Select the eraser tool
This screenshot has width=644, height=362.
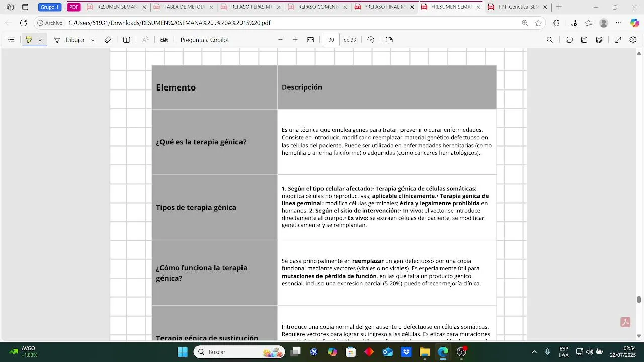108,40
